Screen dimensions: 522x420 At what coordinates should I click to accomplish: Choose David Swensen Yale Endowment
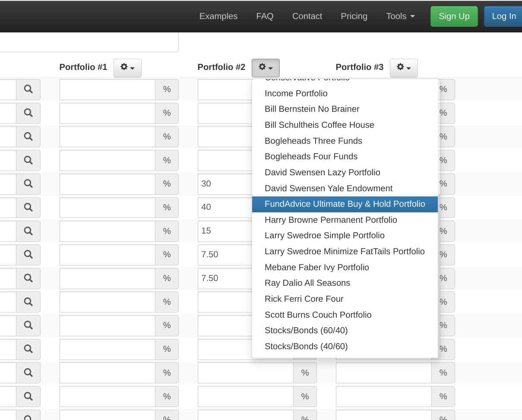coord(345,188)
